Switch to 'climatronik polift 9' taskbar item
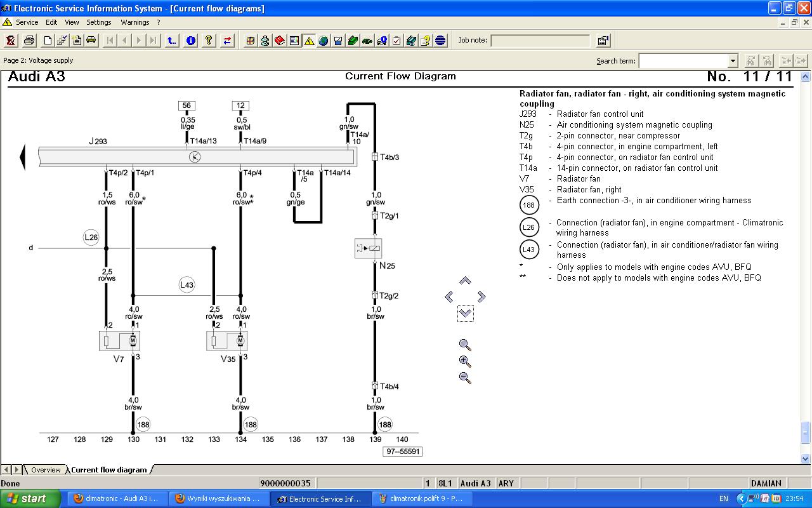 pyautogui.click(x=422, y=498)
